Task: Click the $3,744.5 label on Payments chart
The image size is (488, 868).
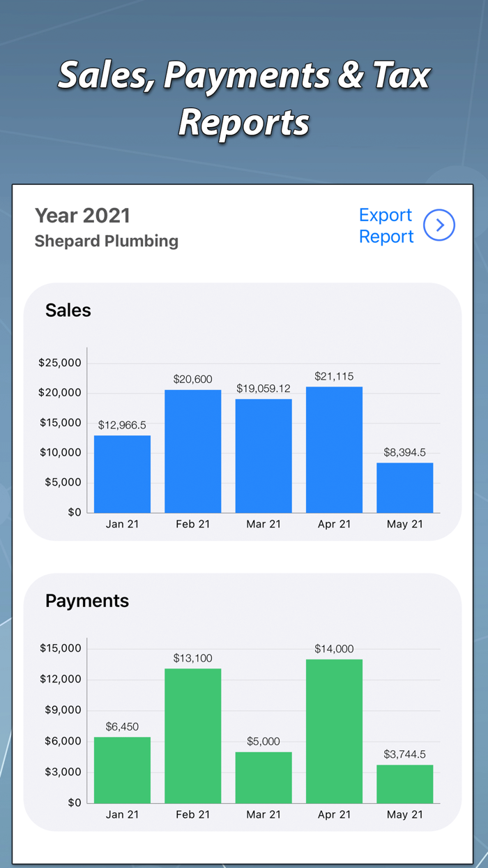Action: coord(405,754)
